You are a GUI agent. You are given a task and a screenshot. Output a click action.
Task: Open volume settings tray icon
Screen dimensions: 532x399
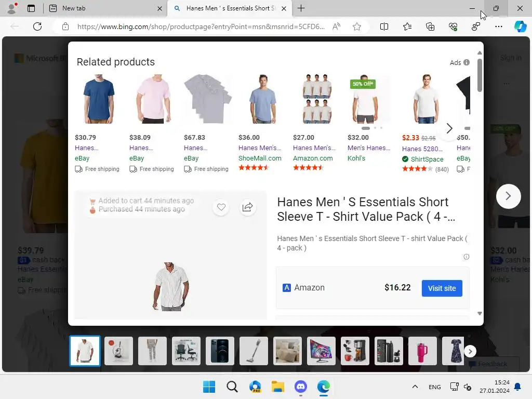click(468, 387)
